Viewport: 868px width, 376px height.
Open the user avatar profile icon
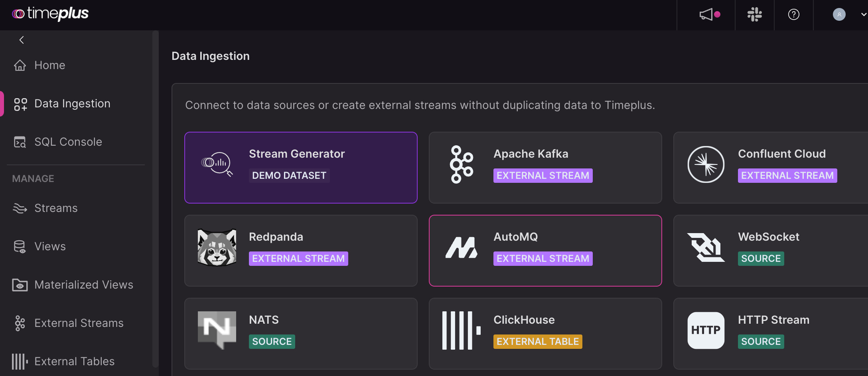pyautogui.click(x=839, y=15)
